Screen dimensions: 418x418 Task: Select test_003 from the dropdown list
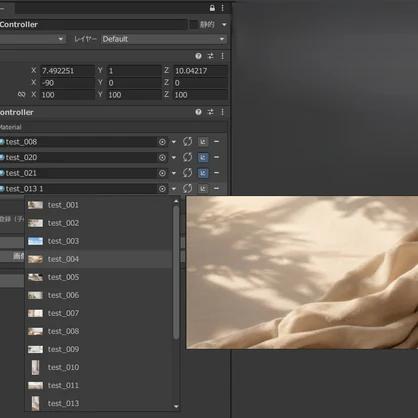pyautogui.click(x=99, y=241)
